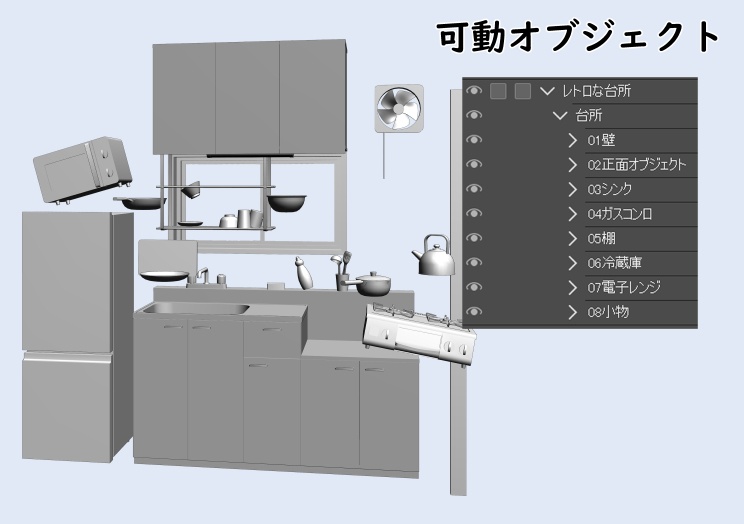
Task: Toggle eye icon for 02正面オブジェクト
Action: pyautogui.click(x=474, y=164)
